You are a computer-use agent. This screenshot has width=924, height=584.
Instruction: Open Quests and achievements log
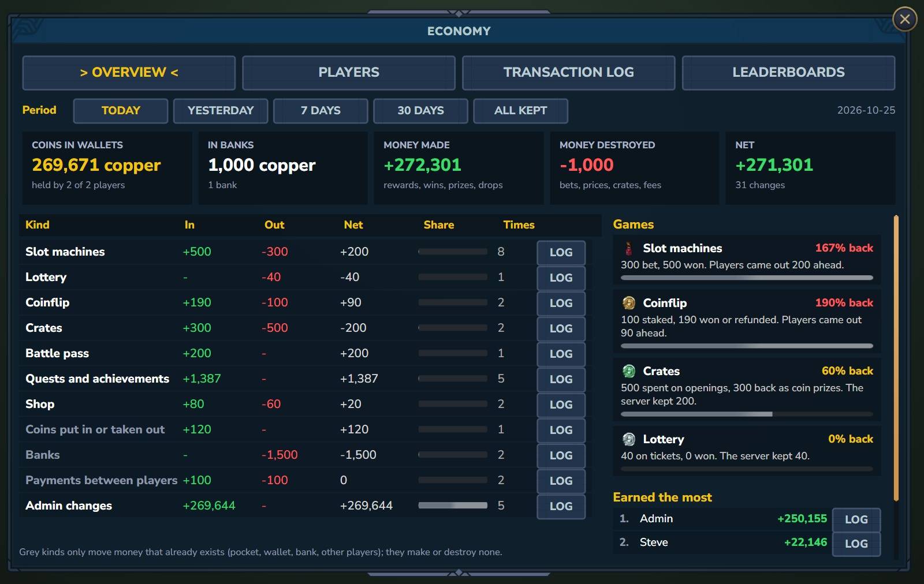tap(561, 380)
